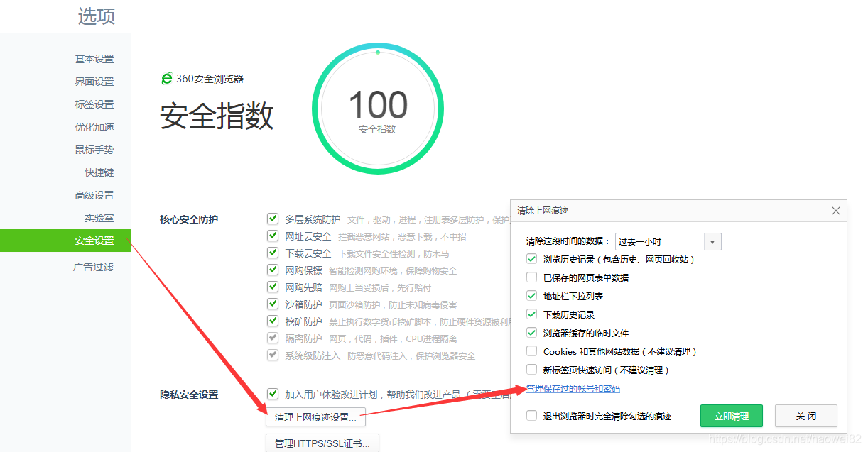868x452 pixels.
Task: Toggle 挖矿防护 checkbox
Action: pyautogui.click(x=273, y=321)
